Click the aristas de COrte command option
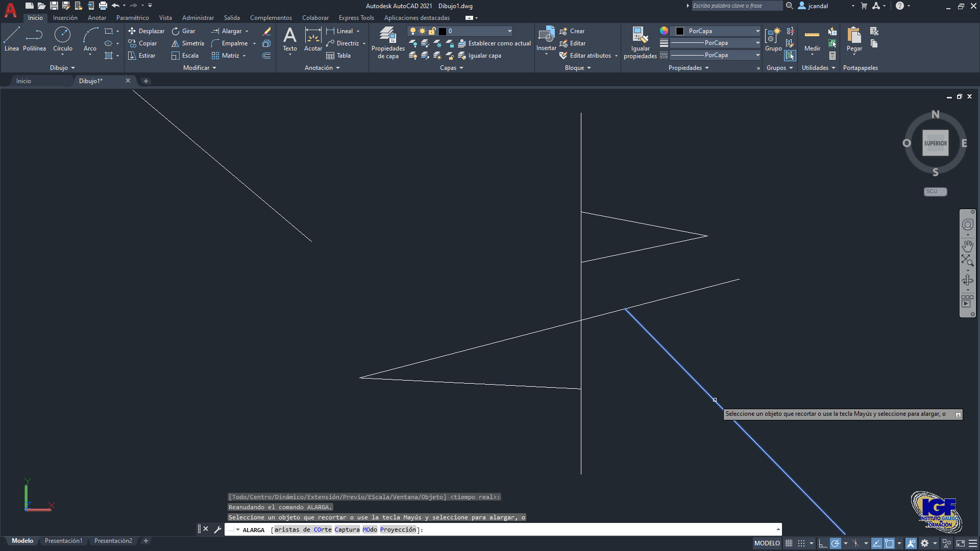Image resolution: width=980 pixels, height=551 pixels. coord(303,530)
